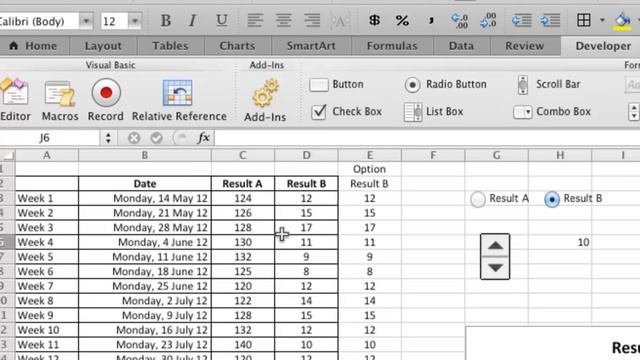
Task: Apply comma style format
Action: coord(431,20)
